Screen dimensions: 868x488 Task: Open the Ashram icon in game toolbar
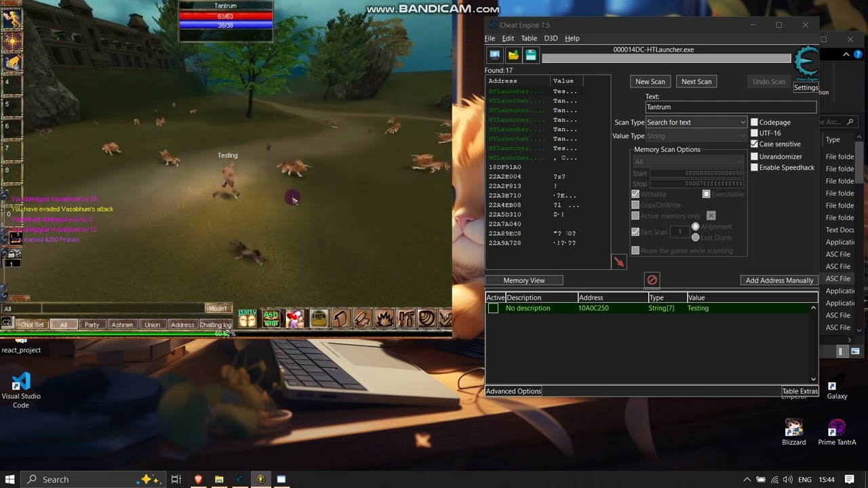[271, 318]
